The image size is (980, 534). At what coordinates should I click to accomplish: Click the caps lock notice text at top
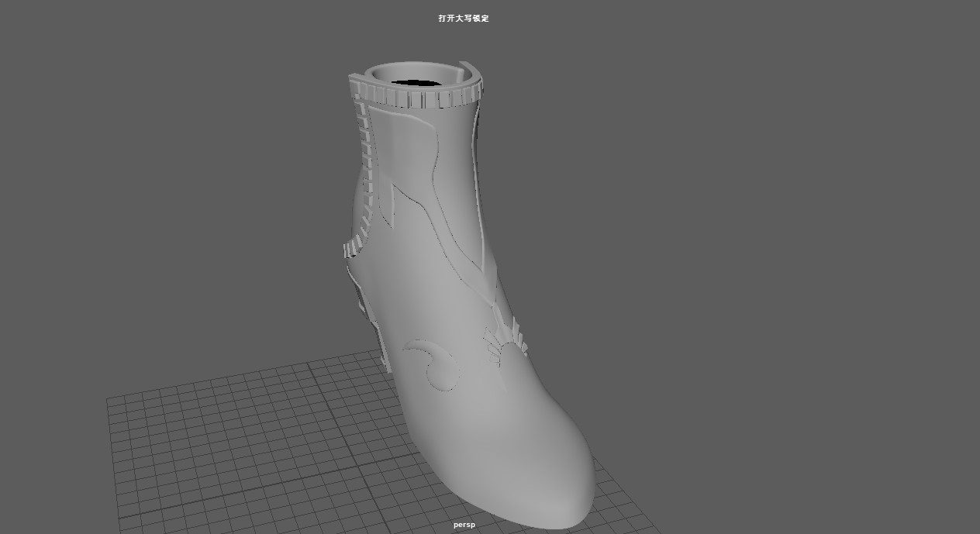(x=463, y=18)
